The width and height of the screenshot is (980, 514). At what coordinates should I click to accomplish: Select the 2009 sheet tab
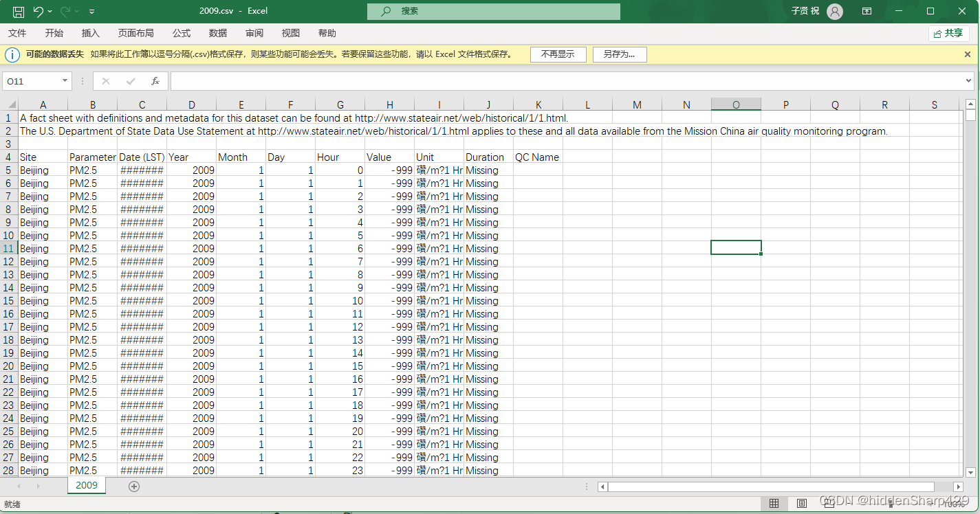(x=87, y=486)
